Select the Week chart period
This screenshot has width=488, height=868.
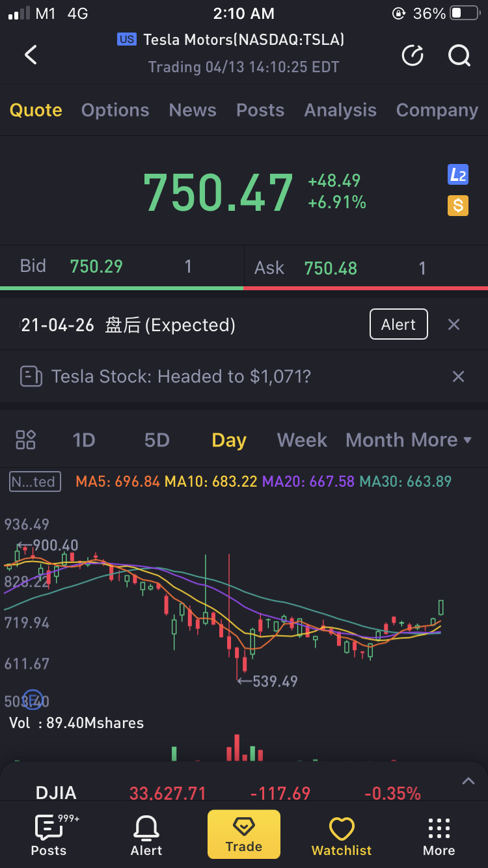click(x=303, y=440)
